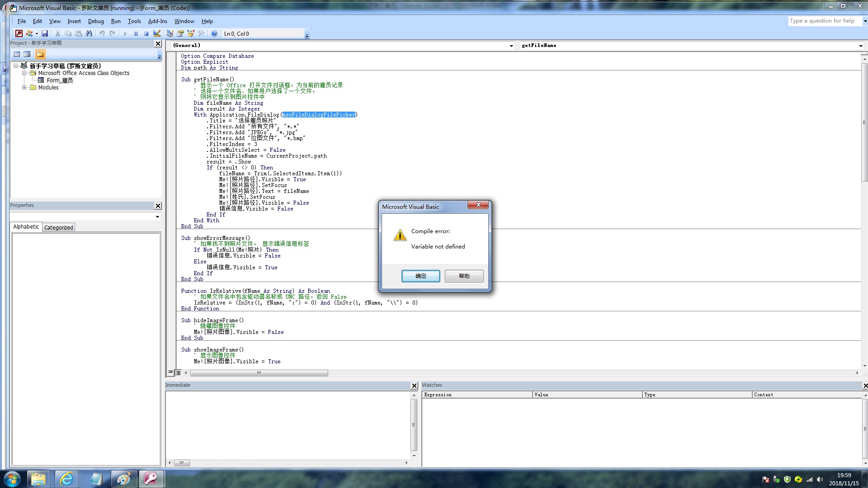Click the Save icon in toolbar
This screenshot has height=488, width=868.
[45, 33]
